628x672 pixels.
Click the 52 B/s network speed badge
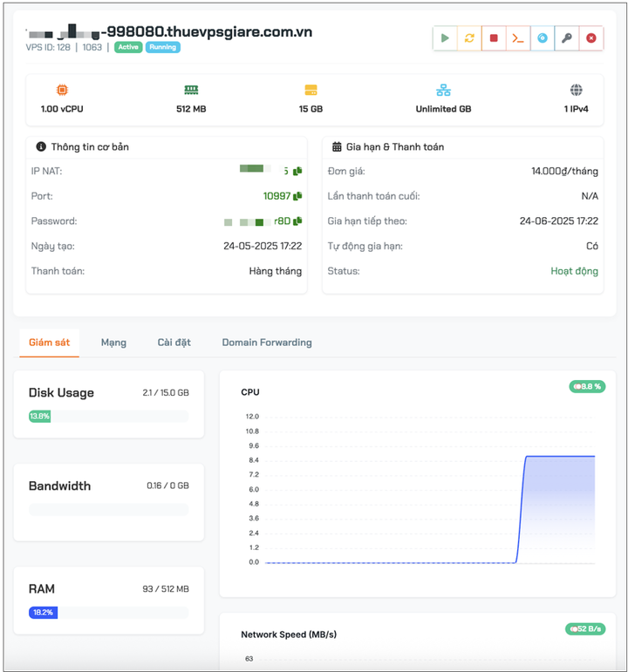click(x=585, y=628)
